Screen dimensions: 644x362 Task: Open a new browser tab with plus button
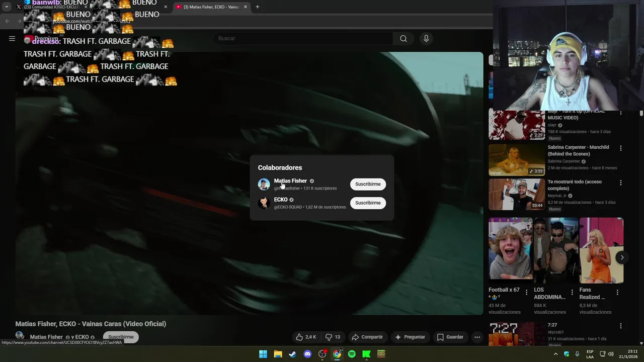[x=258, y=7]
